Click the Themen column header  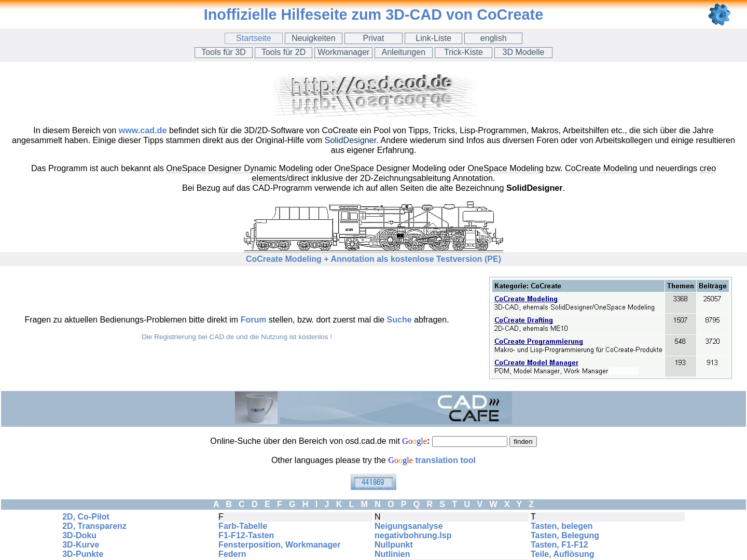pos(680,286)
